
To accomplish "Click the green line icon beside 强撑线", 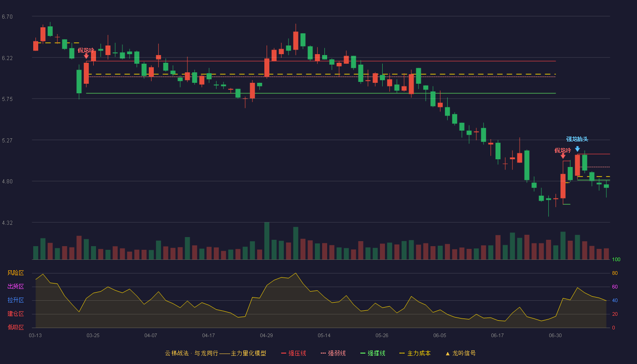I will point(363,353).
